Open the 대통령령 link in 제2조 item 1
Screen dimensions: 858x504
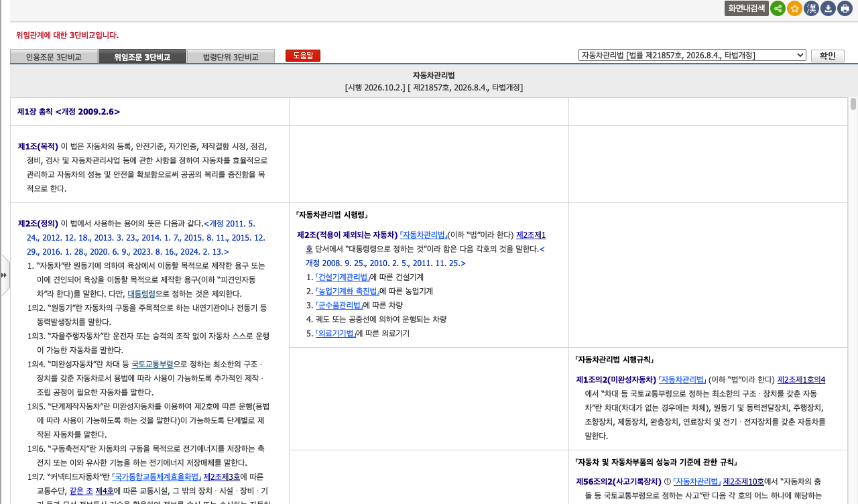[x=141, y=294]
